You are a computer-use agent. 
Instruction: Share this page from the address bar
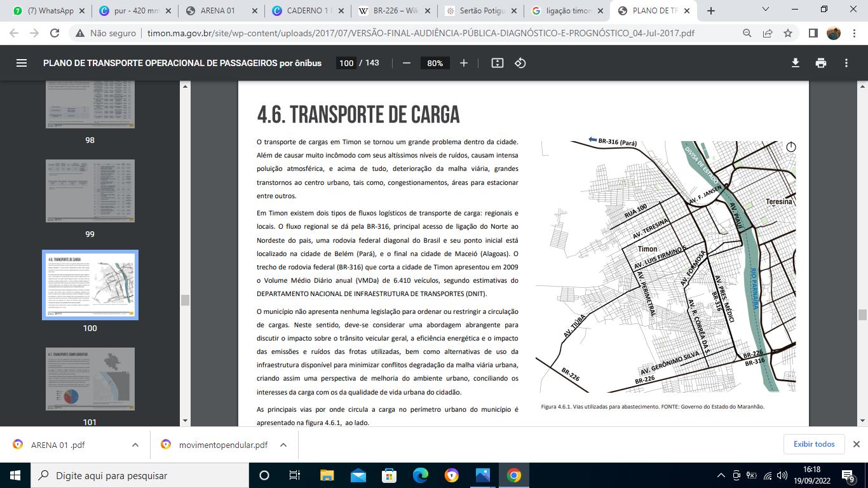(x=768, y=33)
